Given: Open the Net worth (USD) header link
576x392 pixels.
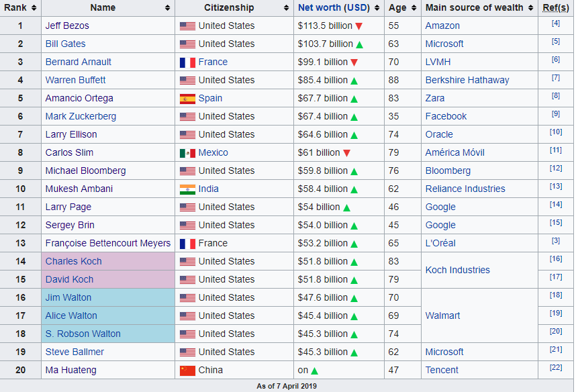Looking at the screenshot, I should 334,7.
